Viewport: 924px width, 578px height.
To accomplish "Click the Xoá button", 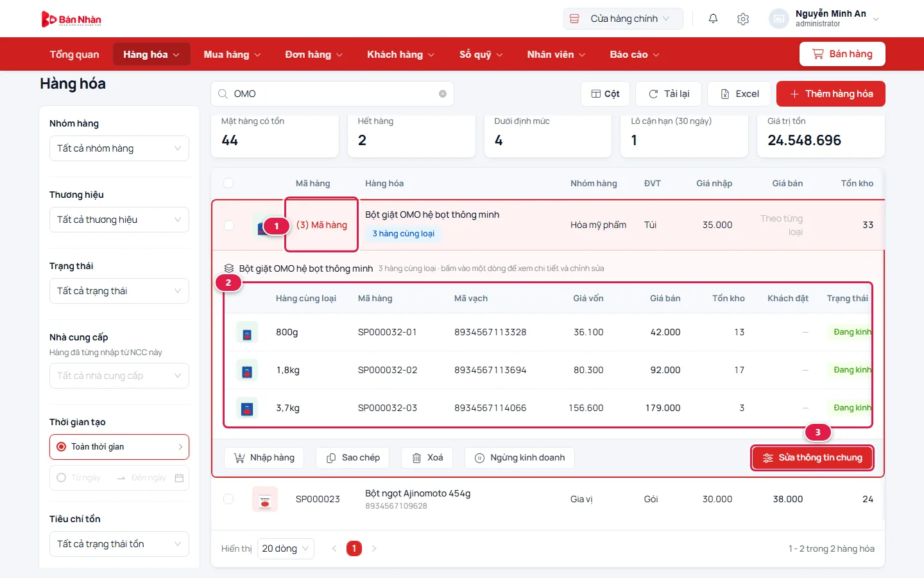I will pos(427,458).
